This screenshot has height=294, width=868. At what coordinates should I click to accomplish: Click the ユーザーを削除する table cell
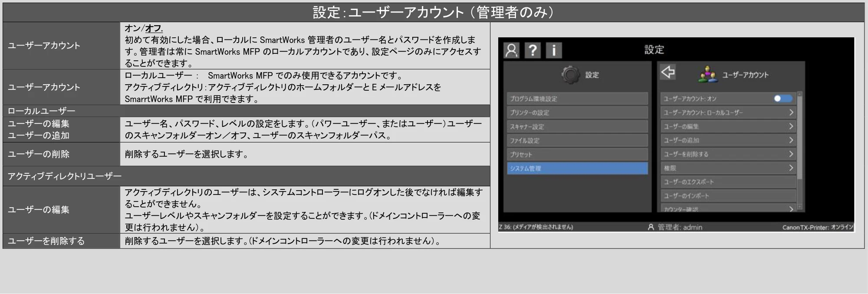(61, 241)
